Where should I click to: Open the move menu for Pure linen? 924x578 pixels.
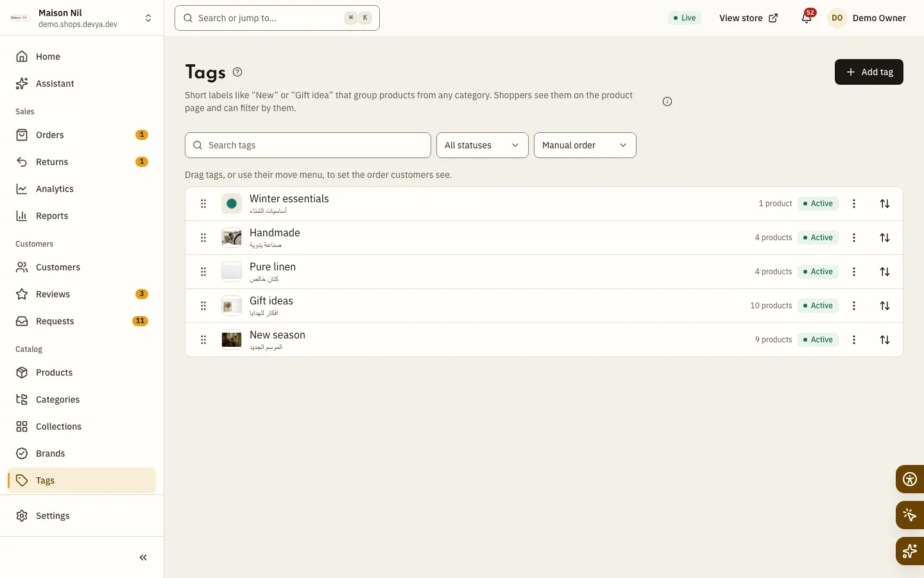885,272
